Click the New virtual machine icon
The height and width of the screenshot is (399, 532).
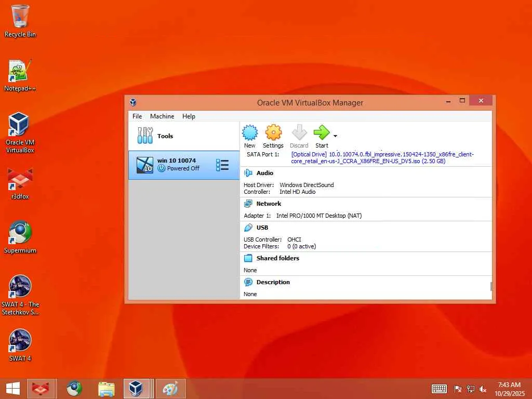tap(250, 132)
